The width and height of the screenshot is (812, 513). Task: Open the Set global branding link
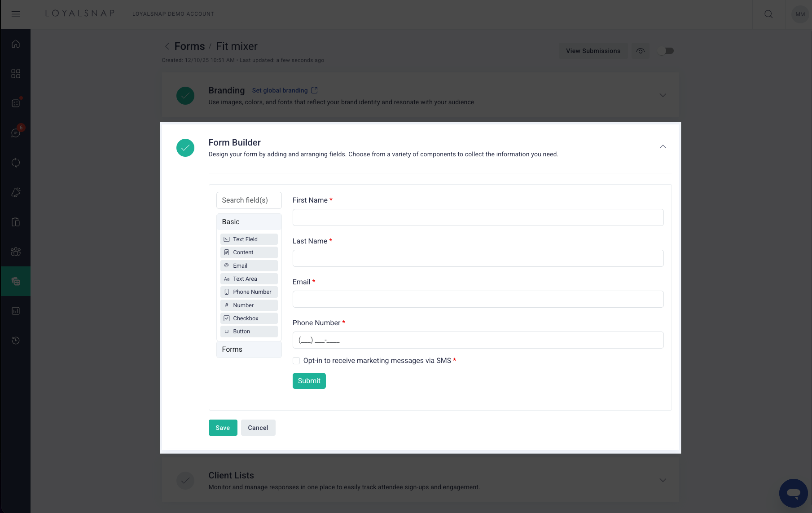pyautogui.click(x=280, y=90)
